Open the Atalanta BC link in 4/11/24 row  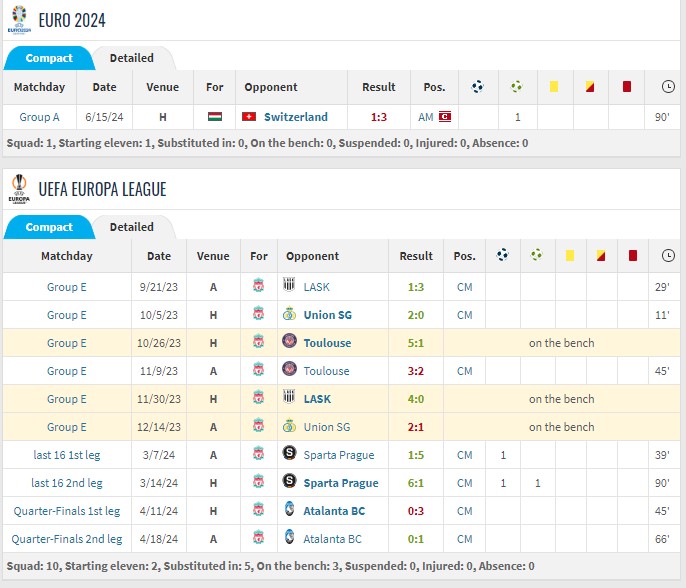pyautogui.click(x=334, y=511)
